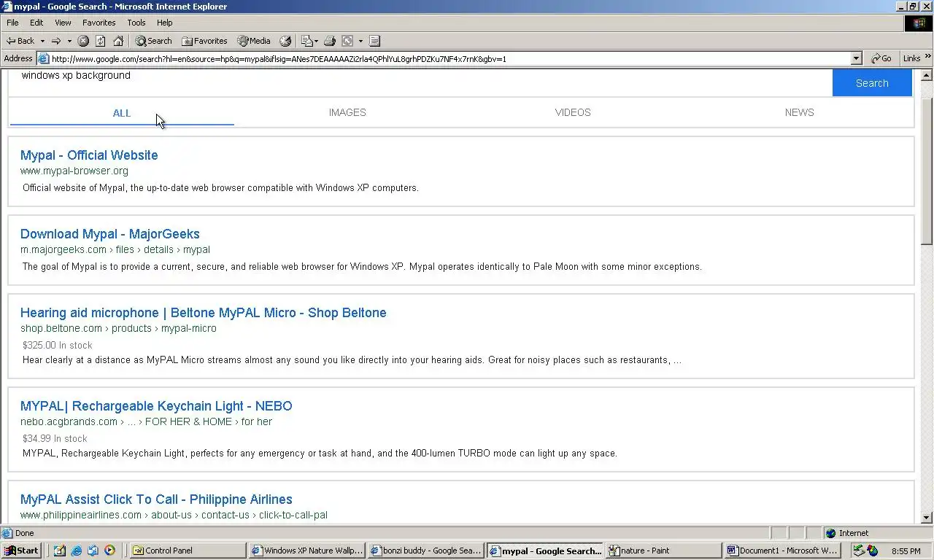Switch to 'nature - Paint' taskbar window
Viewport: 934px width, 560px height.
[664, 551]
